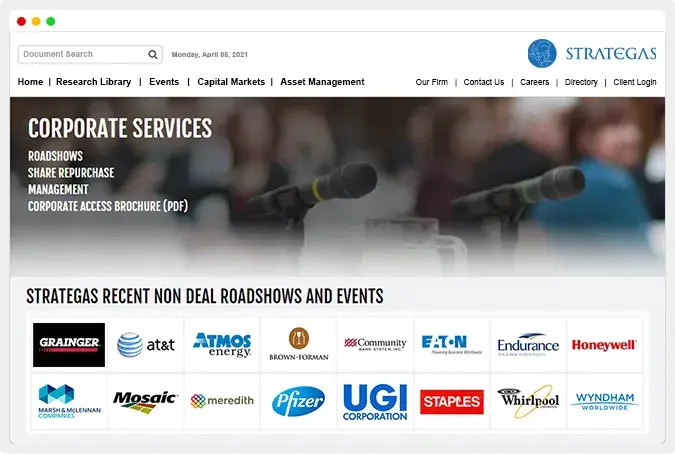
Task: Click the Honeywell logo
Action: (x=604, y=345)
